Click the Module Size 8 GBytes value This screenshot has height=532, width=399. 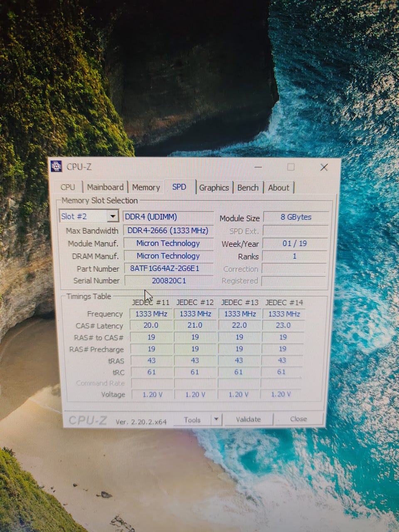(296, 217)
